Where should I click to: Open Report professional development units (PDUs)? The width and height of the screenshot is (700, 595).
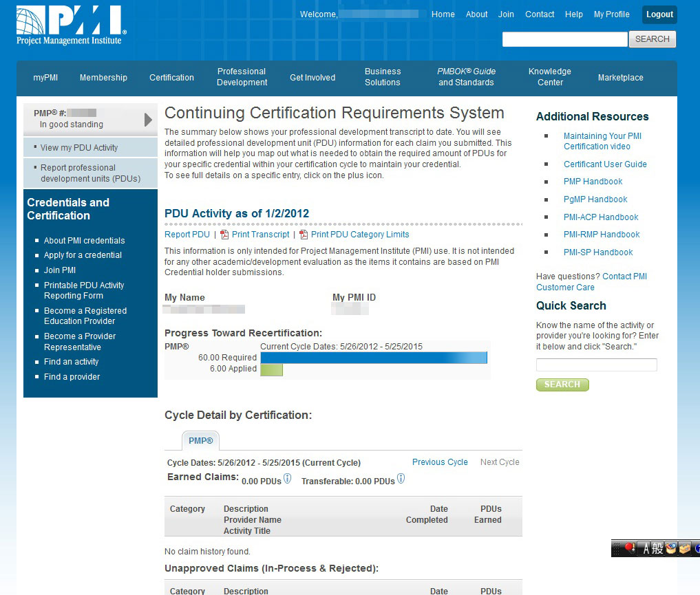point(91,173)
